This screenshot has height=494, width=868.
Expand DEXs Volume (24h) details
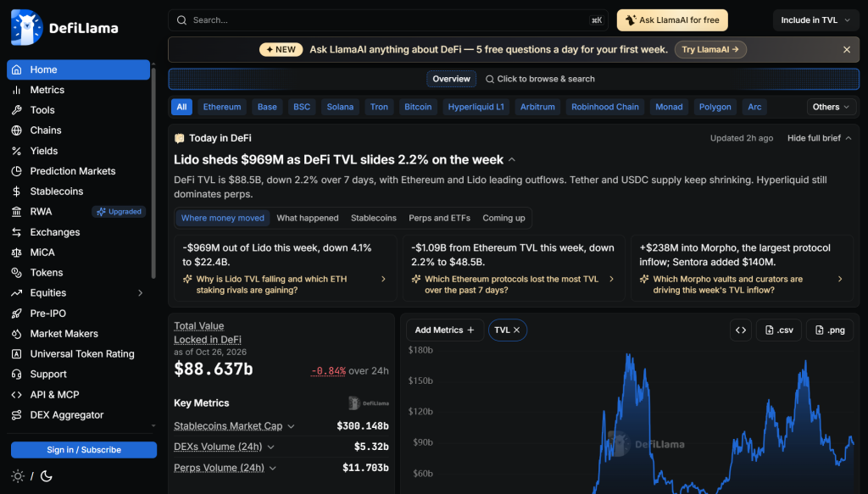pyautogui.click(x=270, y=447)
